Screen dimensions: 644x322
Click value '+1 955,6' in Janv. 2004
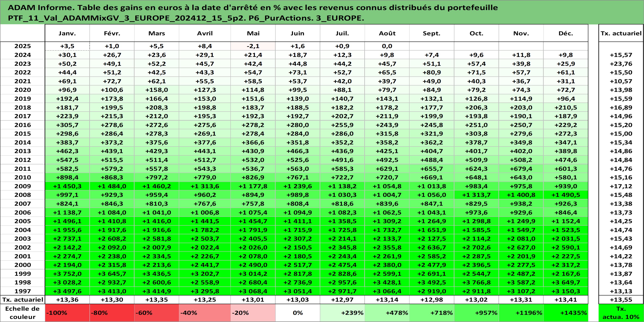click(67, 230)
